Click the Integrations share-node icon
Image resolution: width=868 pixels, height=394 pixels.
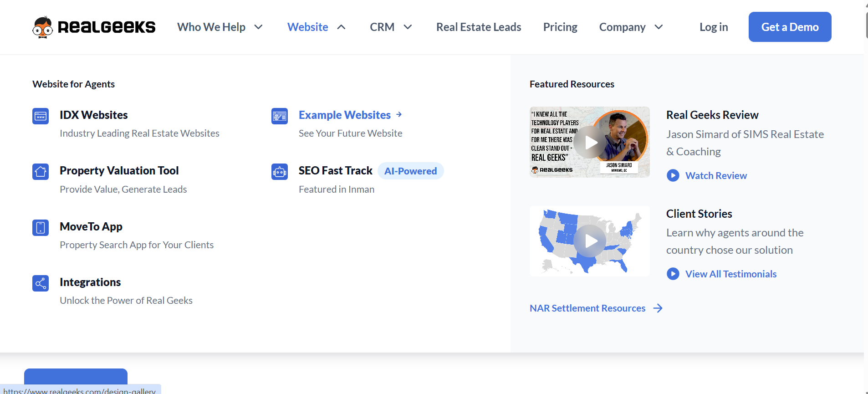pyautogui.click(x=41, y=283)
